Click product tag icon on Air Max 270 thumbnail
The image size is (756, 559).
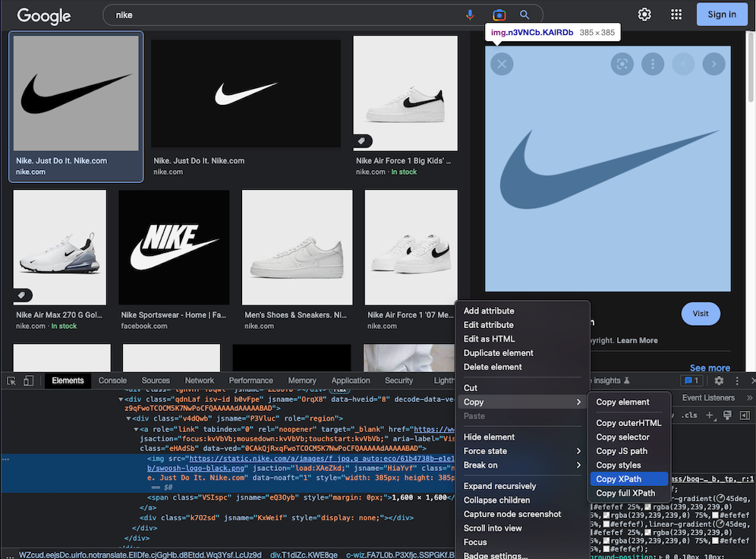pyautogui.click(x=22, y=295)
